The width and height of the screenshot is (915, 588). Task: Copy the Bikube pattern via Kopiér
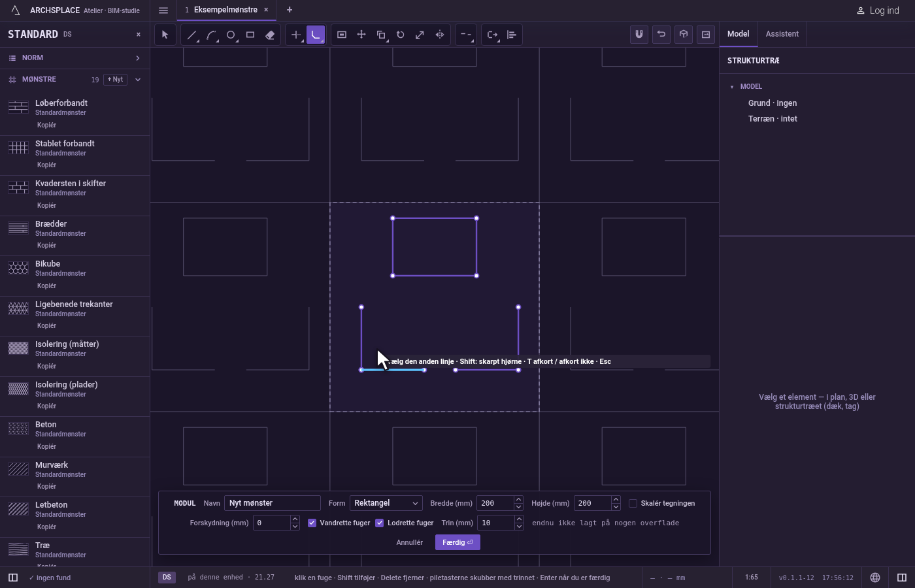pyautogui.click(x=46, y=286)
